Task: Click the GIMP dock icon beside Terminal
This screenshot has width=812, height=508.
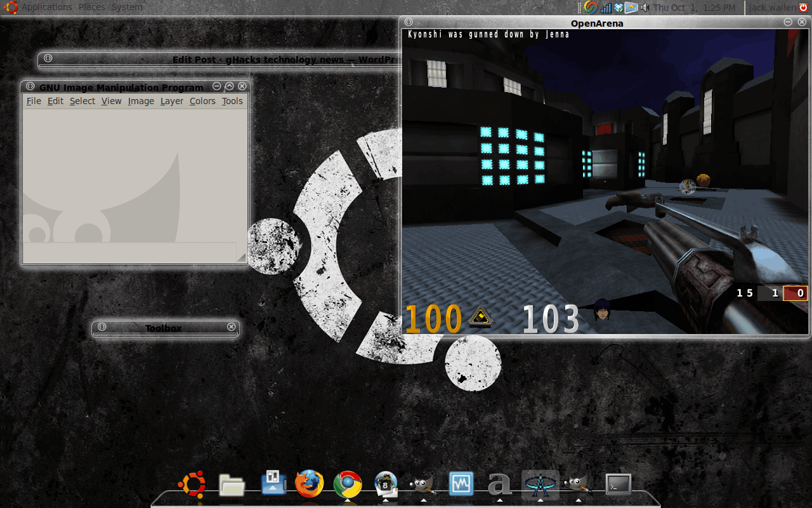Action: coord(578,485)
